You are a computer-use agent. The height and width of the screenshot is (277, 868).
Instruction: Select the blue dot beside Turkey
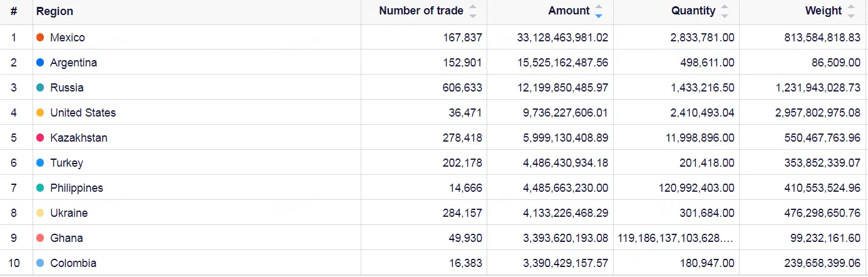coord(40,163)
